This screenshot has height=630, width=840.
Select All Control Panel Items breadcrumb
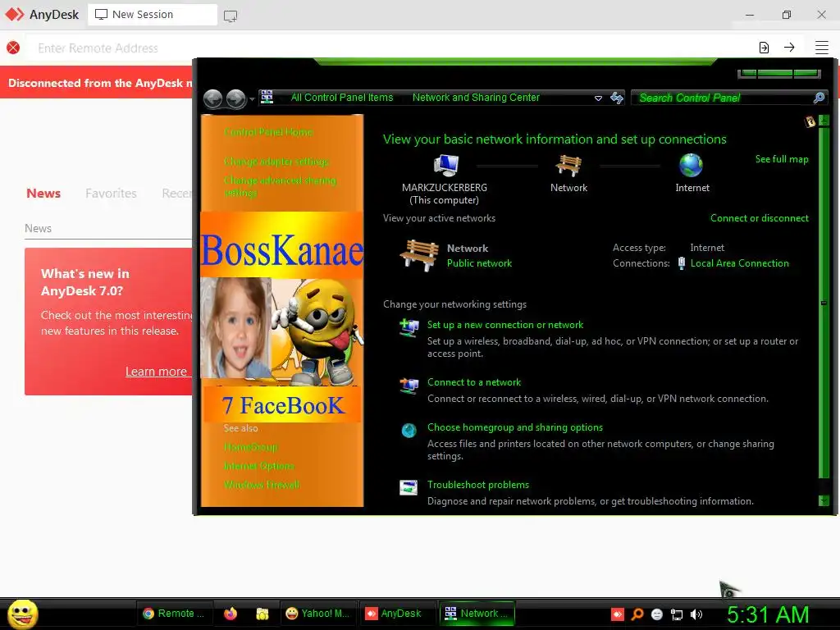(x=342, y=98)
